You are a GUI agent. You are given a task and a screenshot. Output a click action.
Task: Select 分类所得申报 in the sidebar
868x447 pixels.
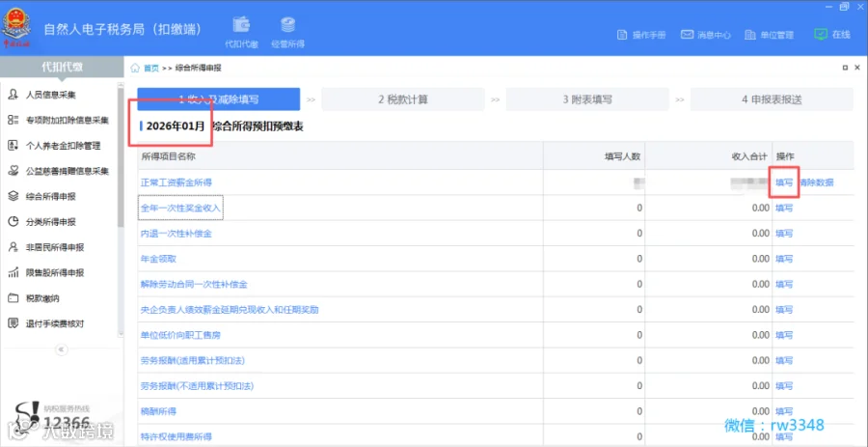click(51, 222)
